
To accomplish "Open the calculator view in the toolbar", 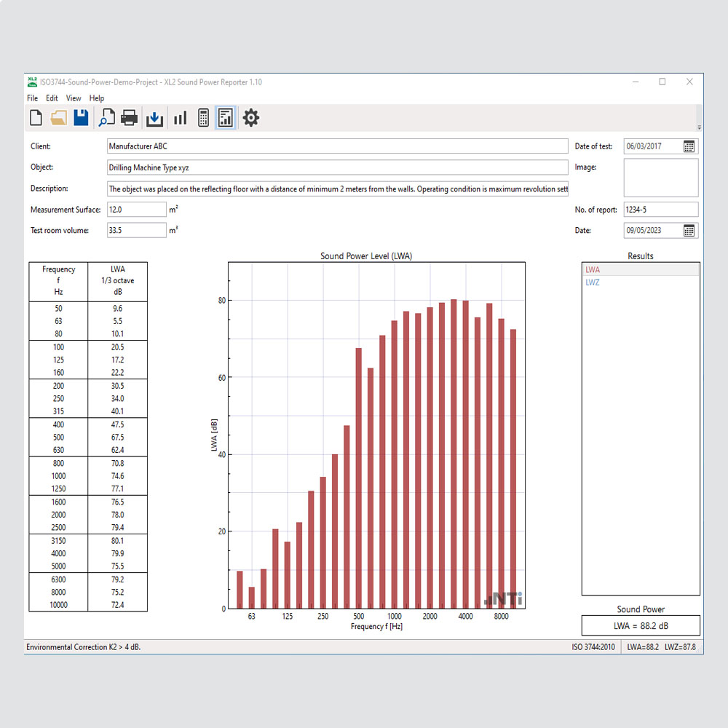I will click(203, 117).
